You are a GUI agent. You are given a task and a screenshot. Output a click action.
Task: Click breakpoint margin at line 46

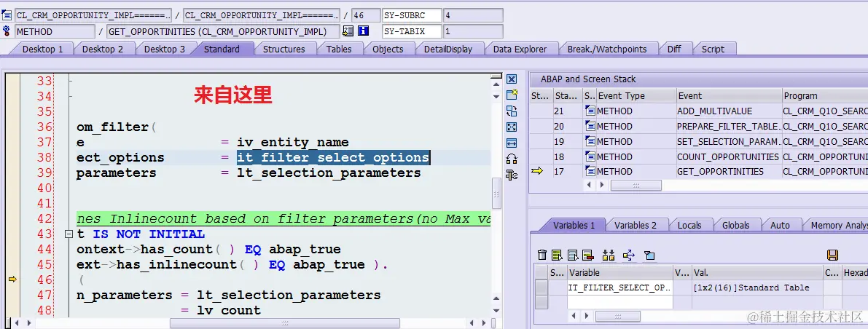point(12,280)
